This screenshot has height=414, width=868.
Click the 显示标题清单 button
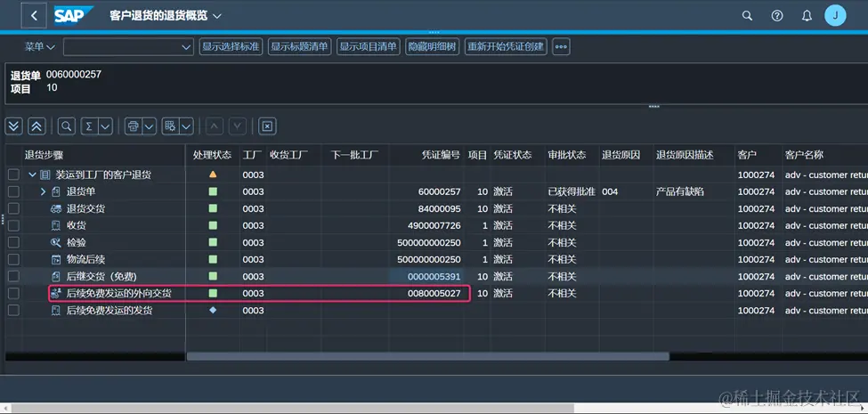click(x=299, y=46)
